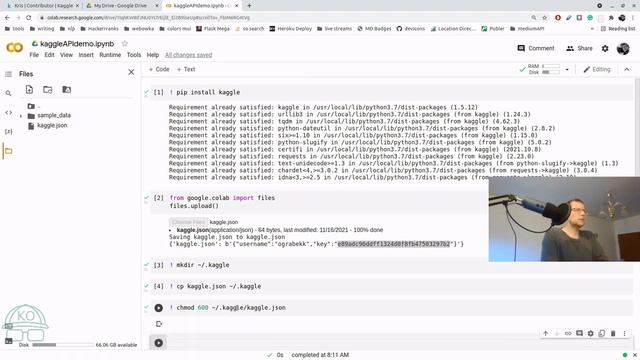Close the kaggleAPIdemo.ipynb browser tab
Image resolution: width=640 pixels, height=360 pixels.
click(x=236, y=6)
